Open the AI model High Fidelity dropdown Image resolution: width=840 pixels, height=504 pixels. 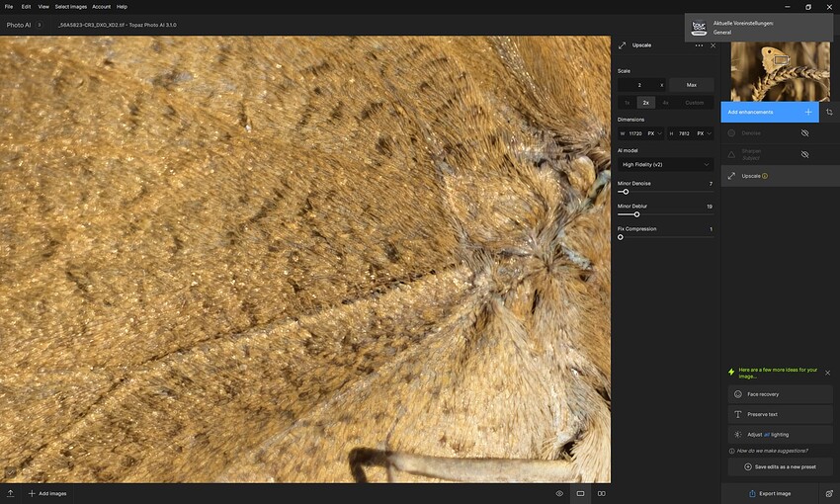coord(665,164)
